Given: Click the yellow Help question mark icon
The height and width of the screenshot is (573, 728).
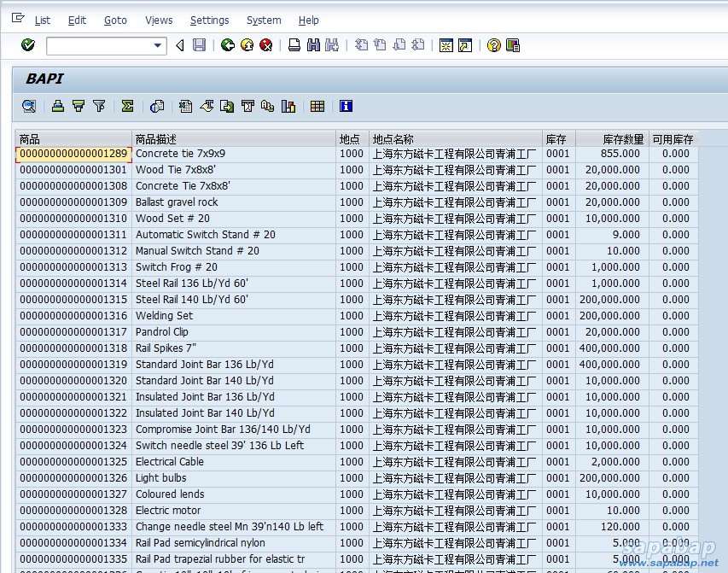Looking at the screenshot, I should coord(493,45).
